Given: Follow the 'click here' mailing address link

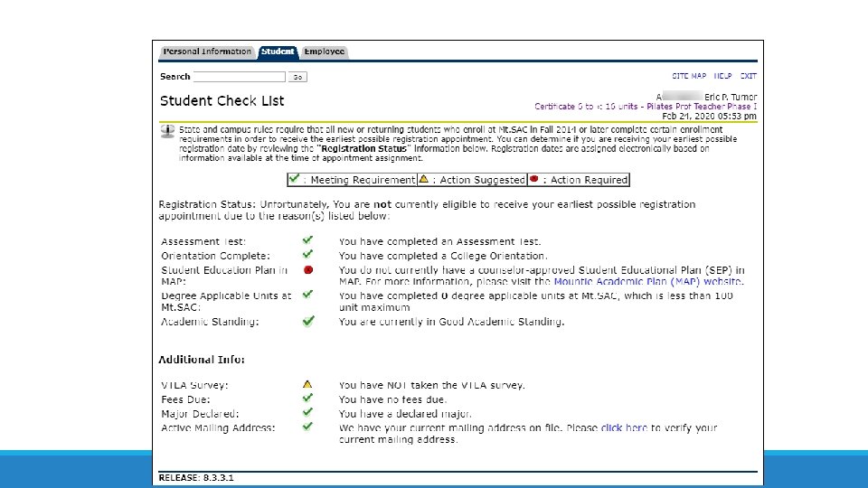Looking at the screenshot, I should pos(624,427).
